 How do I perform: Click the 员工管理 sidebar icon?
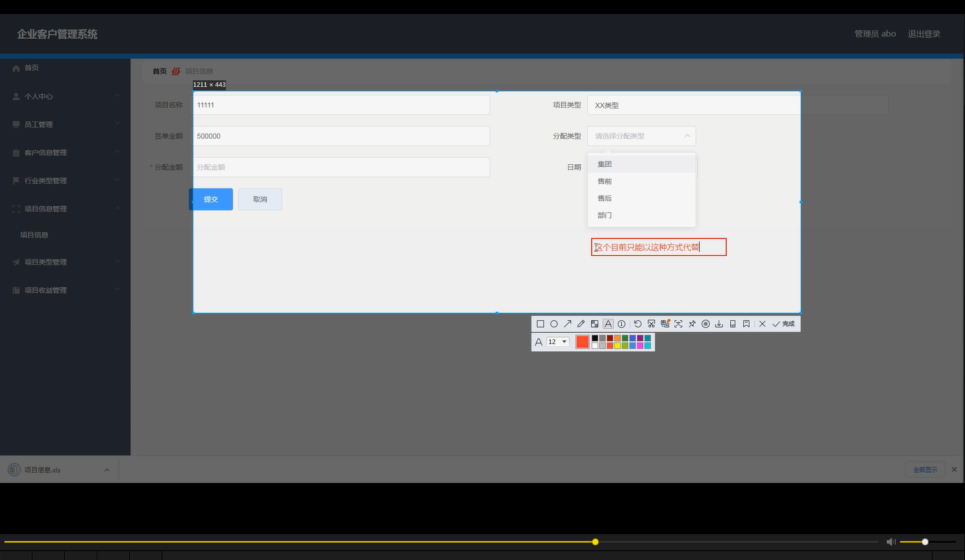tap(16, 124)
